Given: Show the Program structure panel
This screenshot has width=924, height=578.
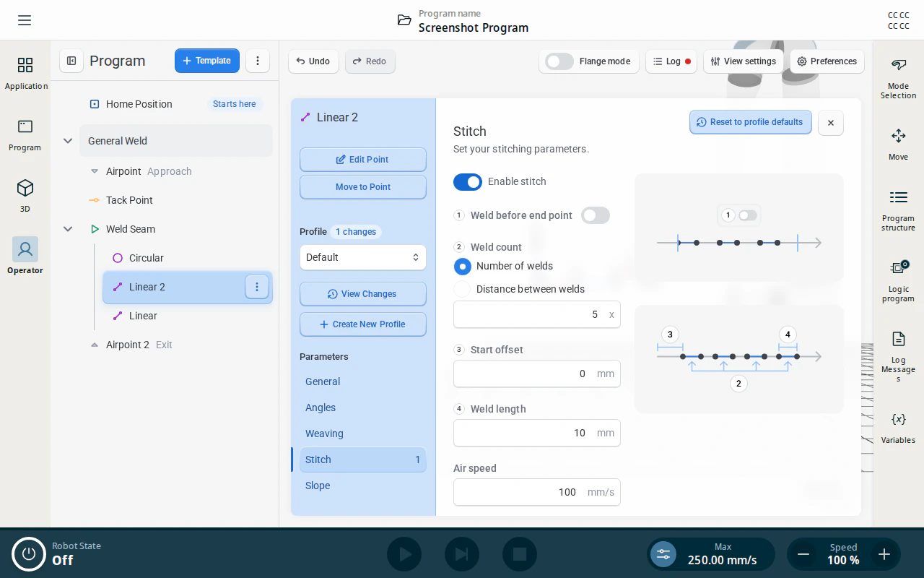Looking at the screenshot, I should (898, 210).
